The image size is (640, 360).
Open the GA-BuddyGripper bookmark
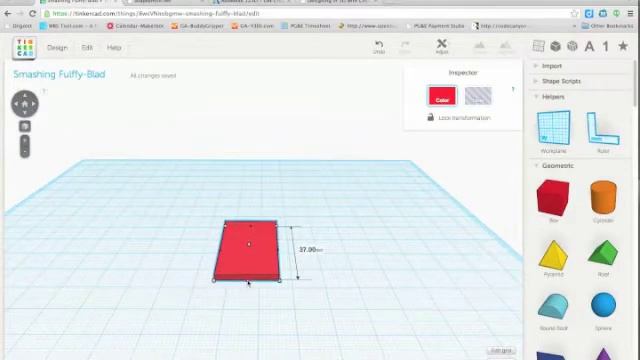198,26
